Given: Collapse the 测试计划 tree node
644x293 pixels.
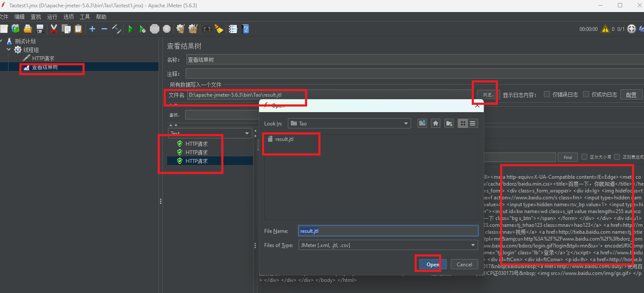Looking at the screenshot, I should pos(1,41).
